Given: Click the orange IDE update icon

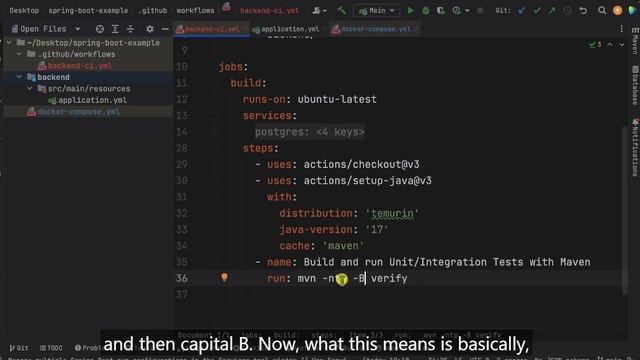Looking at the screenshot, I should [x=618, y=11].
